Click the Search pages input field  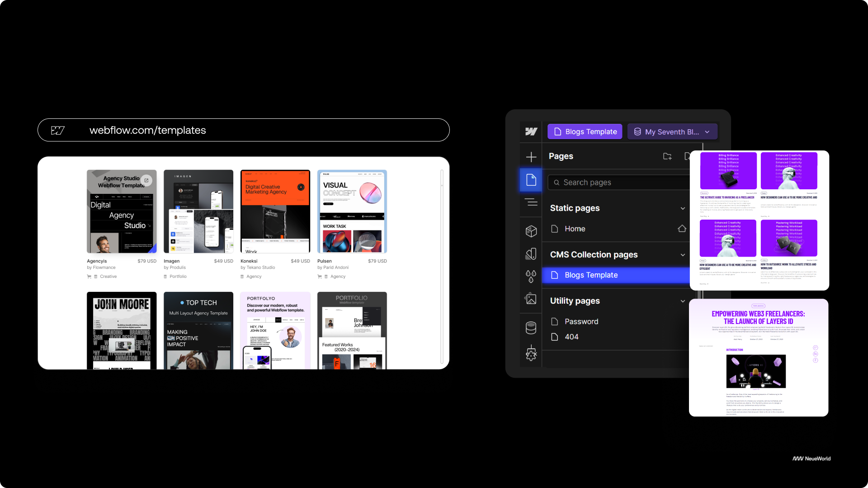(619, 183)
